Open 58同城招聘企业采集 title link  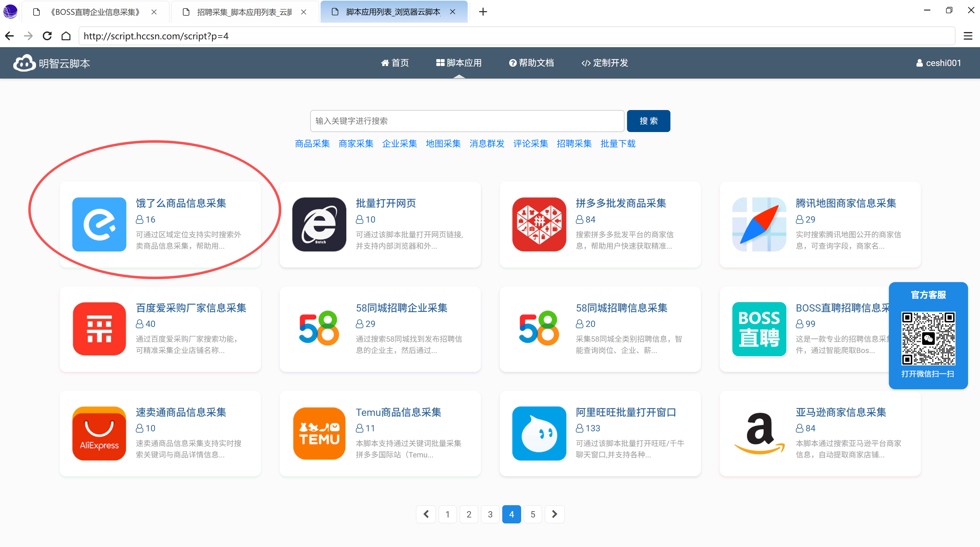pyautogui.click(x=401, y=308)
